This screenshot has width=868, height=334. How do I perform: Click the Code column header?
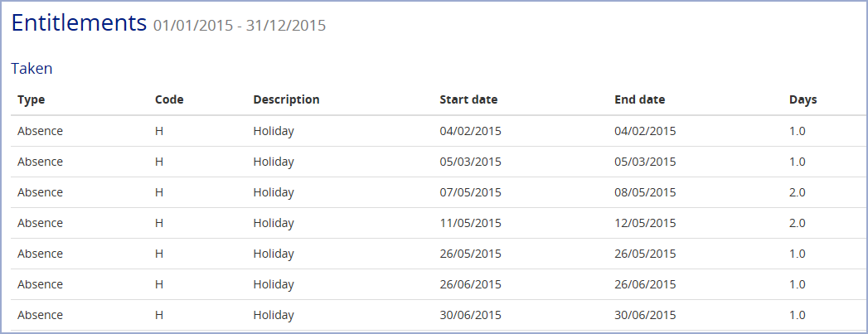(x=169, y=99)
